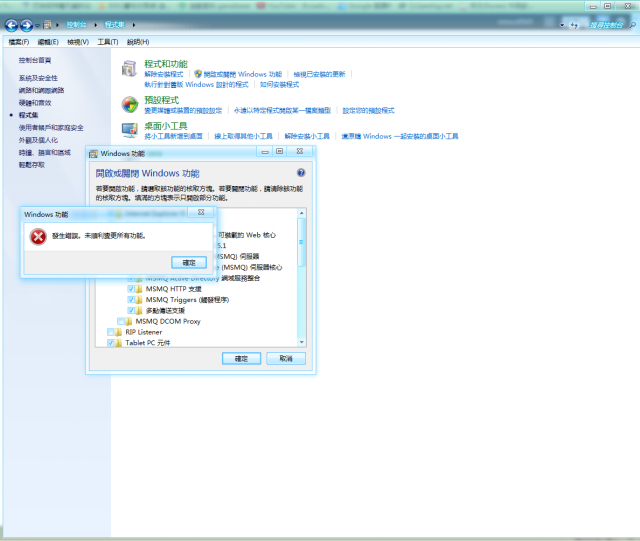Screen dimensions: 640x541
Task: Click the help question mark in Windows 功能
Action: [x=301, y=173]
